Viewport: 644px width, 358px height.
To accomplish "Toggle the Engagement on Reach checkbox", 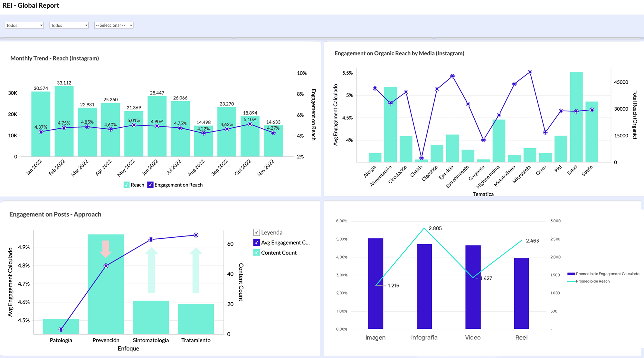I will tap(150, 185).
